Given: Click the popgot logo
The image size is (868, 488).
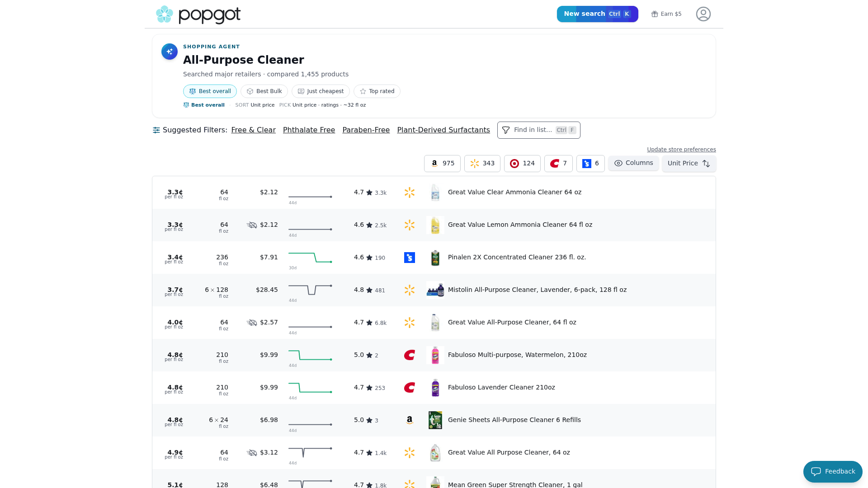Looking at the screenshot, I should click(198, 14).
